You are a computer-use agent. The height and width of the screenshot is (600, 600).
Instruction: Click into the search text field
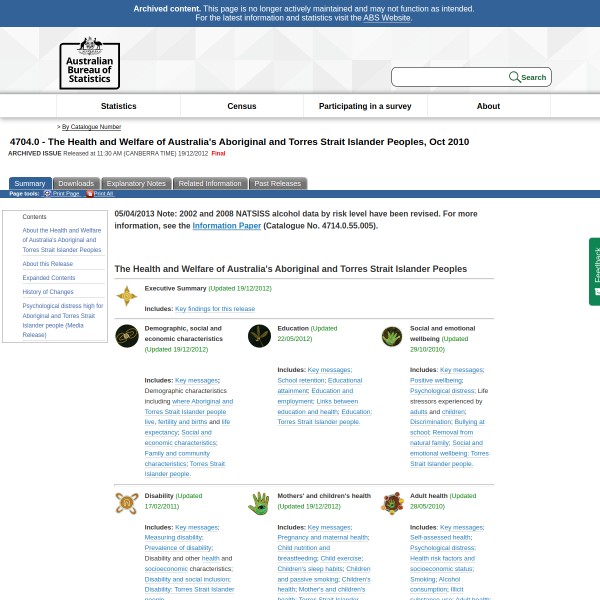coord(450,77)
